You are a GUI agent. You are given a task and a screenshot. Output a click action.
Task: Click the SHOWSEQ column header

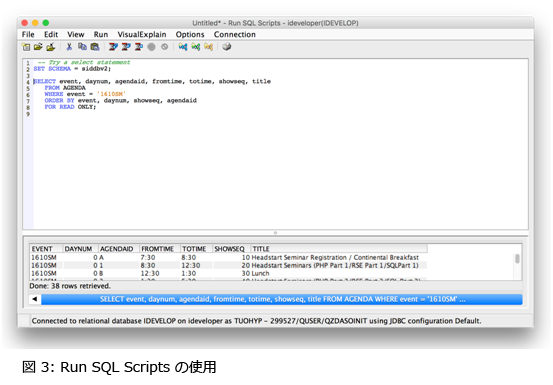click(231, 249)
